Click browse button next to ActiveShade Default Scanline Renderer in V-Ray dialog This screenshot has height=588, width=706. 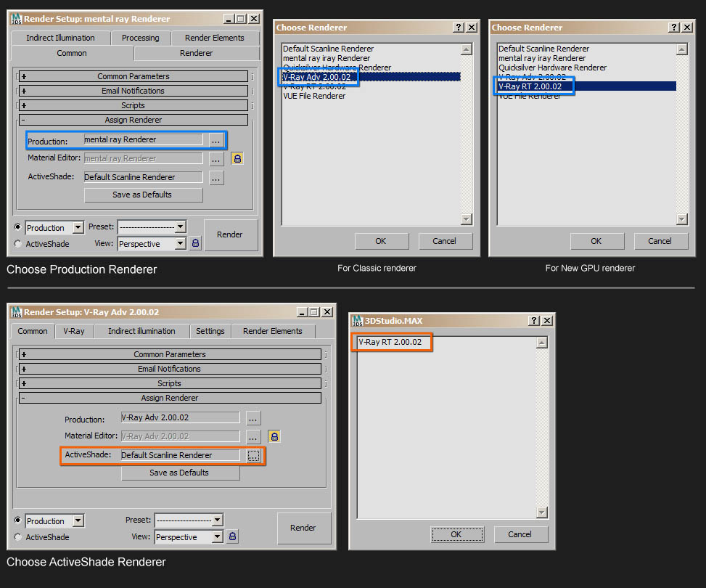[253, 455]
